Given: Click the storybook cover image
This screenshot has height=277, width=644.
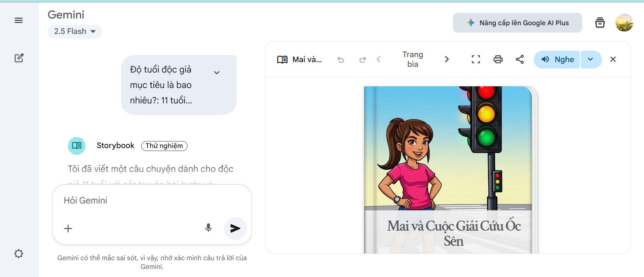Looking at the screenshot, I should coord(448,161).
